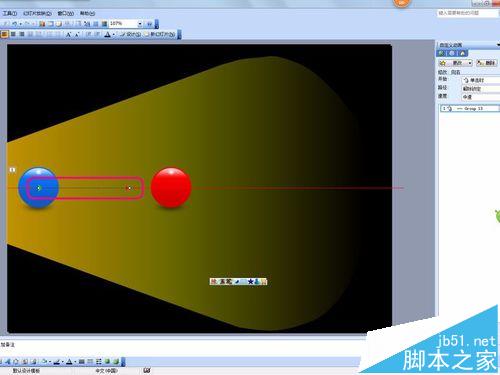Click the arrow style icon
The width and height of the screenshot is (500, 375).
[x=99, y=361]
